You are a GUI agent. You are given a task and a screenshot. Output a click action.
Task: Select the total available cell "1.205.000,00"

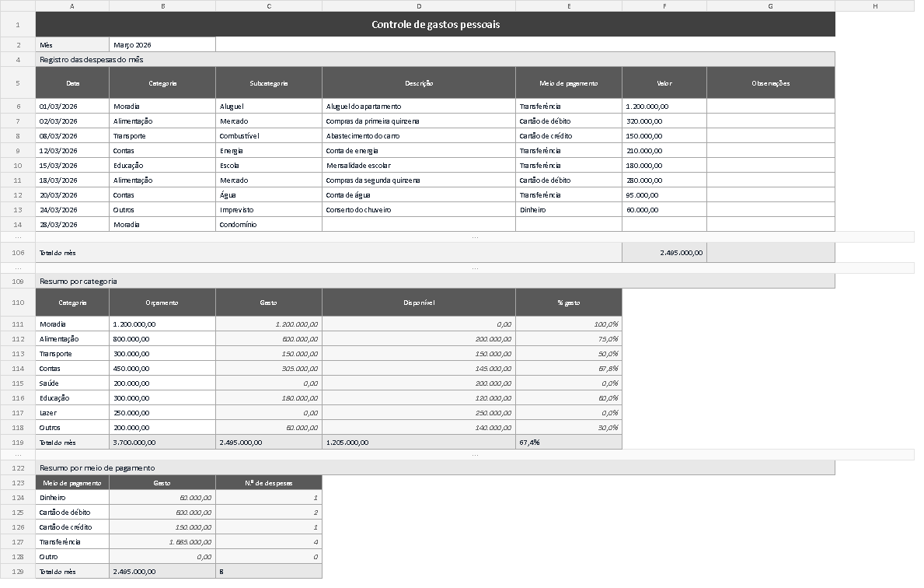[418, 443]
